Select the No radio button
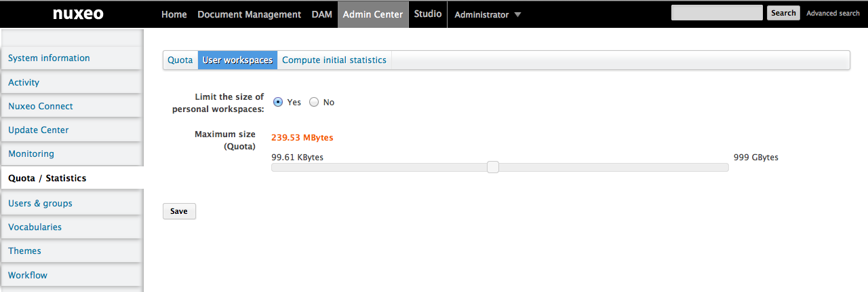The height and width of the screenshot is (292, 868). click(x=314, y=102)
